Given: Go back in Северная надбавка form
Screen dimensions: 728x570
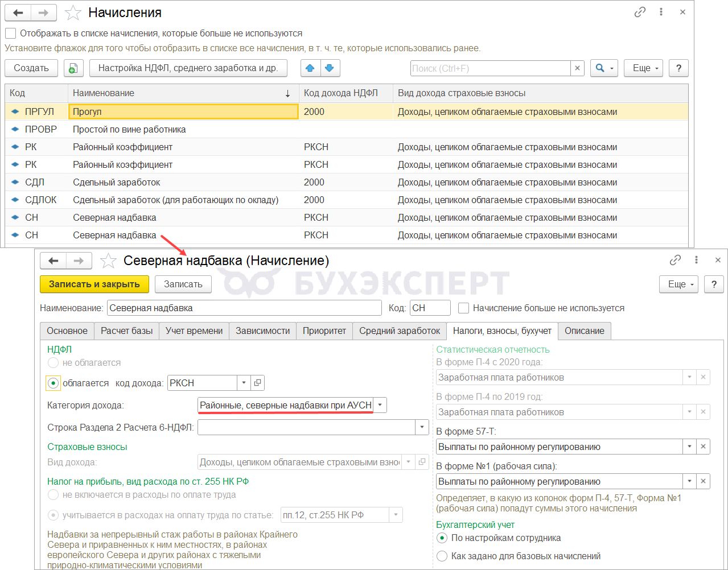Looking at the screenshot, I should [x=54, y=261].
